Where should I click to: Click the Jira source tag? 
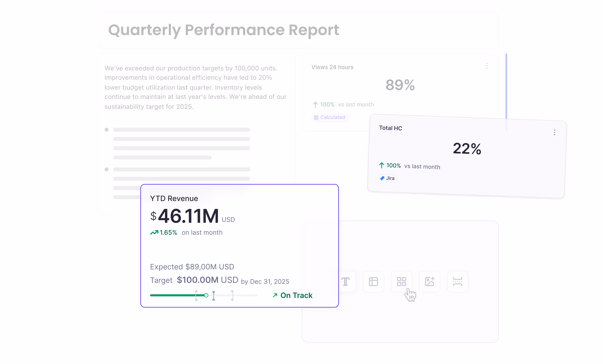[388, 178]
